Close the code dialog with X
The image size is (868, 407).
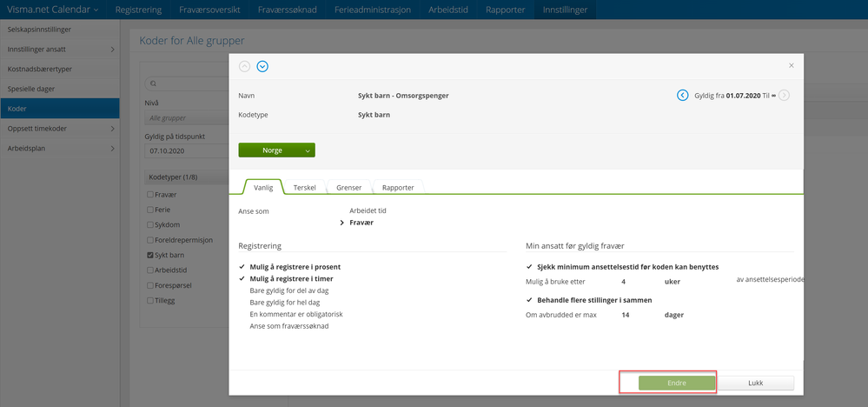point(791,65)
